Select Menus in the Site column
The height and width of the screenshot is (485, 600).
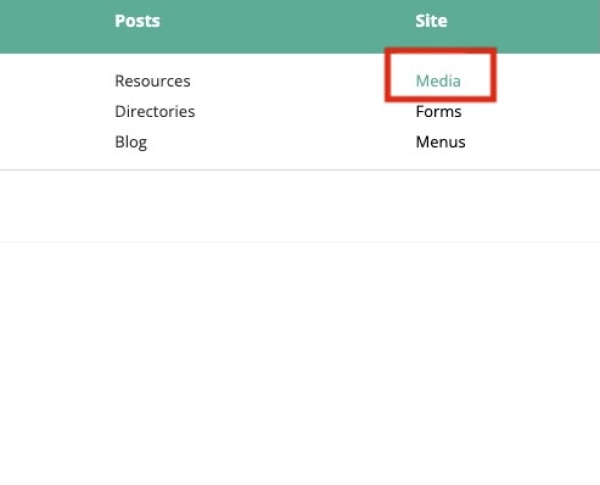(440, 142)
